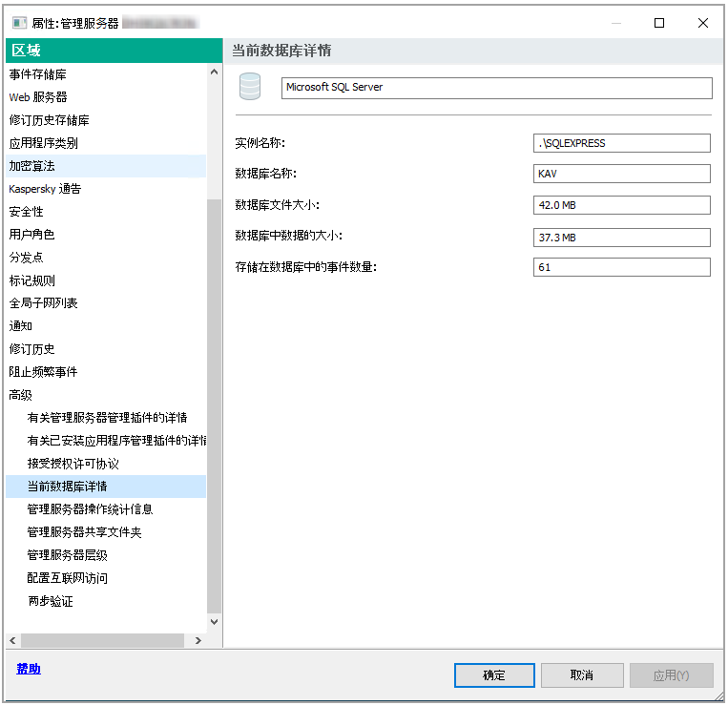Close the properties window
This screenshot has width=728, height=705.
click(703, 23)
